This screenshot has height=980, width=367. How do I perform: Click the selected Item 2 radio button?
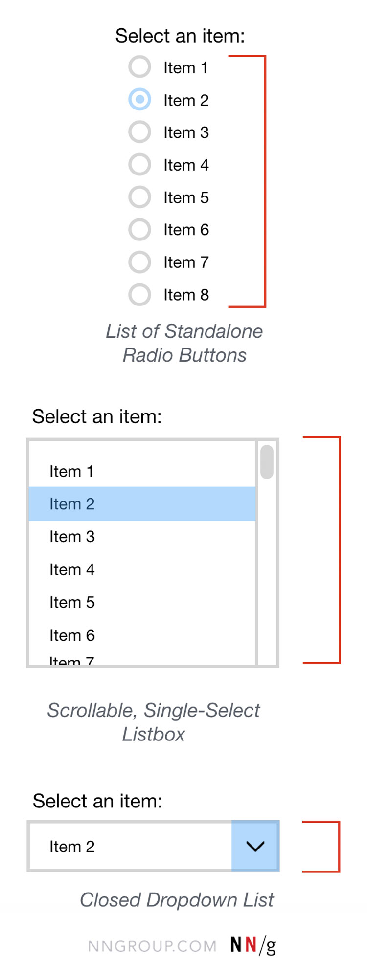point(139,100)
